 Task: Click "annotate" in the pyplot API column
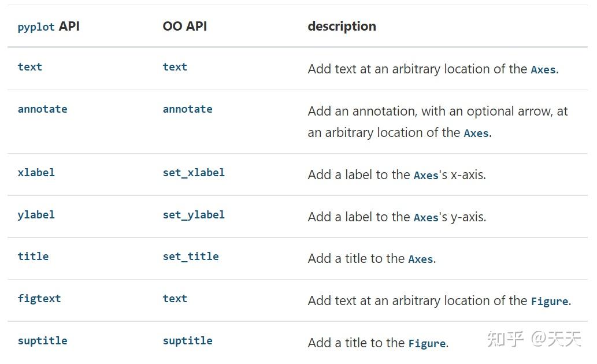pyautogui.click(x=42, y=109)
